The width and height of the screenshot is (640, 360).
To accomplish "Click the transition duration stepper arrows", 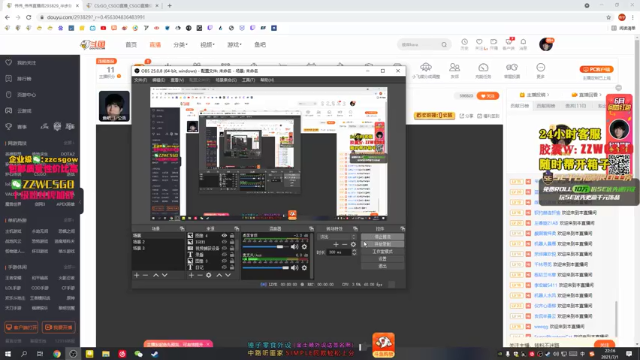I will point(354,252).
